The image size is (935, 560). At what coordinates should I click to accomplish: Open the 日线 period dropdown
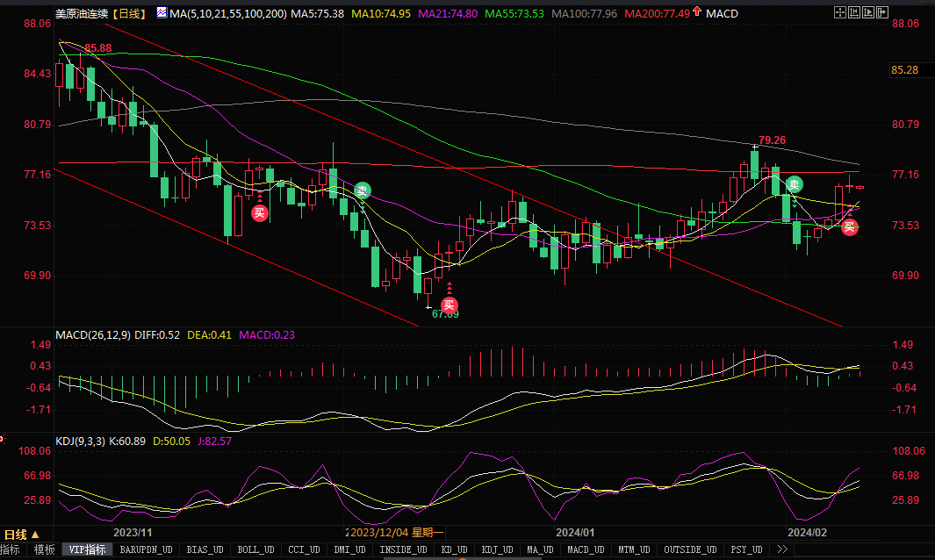click(21, 535)
